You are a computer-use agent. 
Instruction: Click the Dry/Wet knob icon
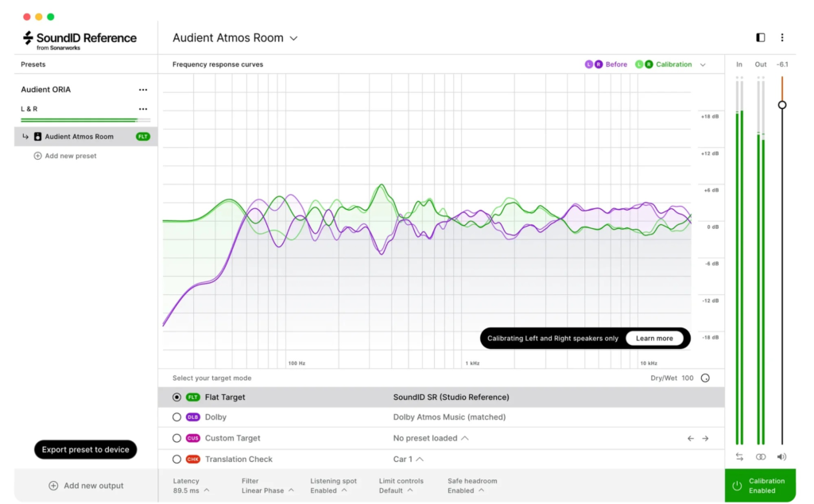click(x=705, y=378)
